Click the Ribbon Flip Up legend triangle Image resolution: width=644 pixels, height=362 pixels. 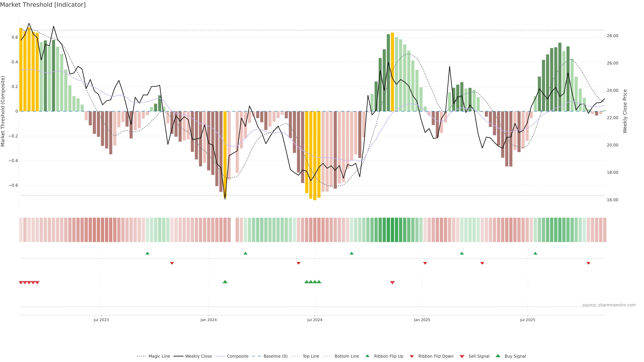pos(367,356)
